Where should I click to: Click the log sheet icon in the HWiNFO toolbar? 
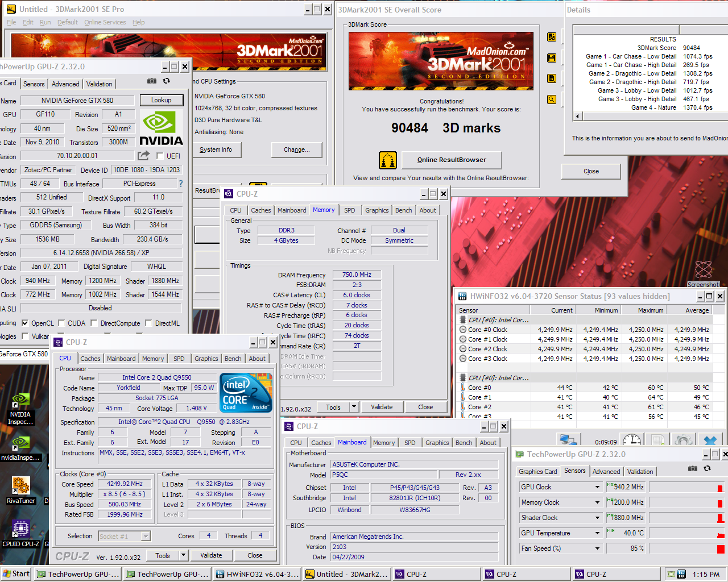(657, 441)
